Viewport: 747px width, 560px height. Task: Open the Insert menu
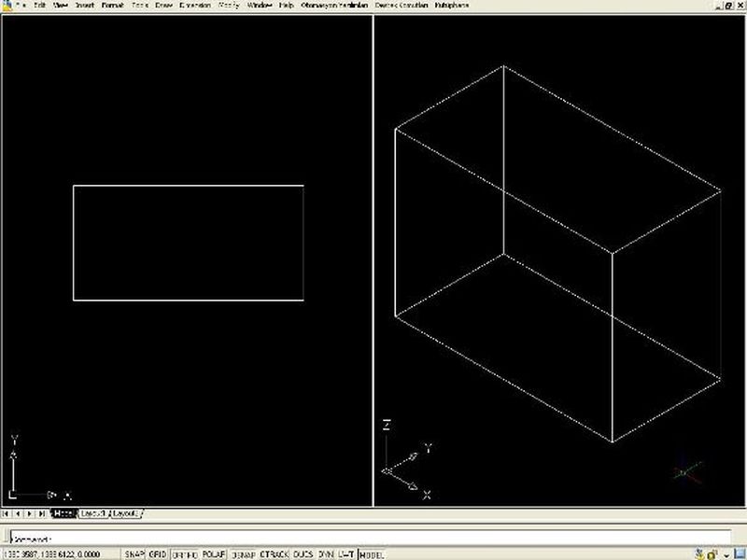coord(85,5)
